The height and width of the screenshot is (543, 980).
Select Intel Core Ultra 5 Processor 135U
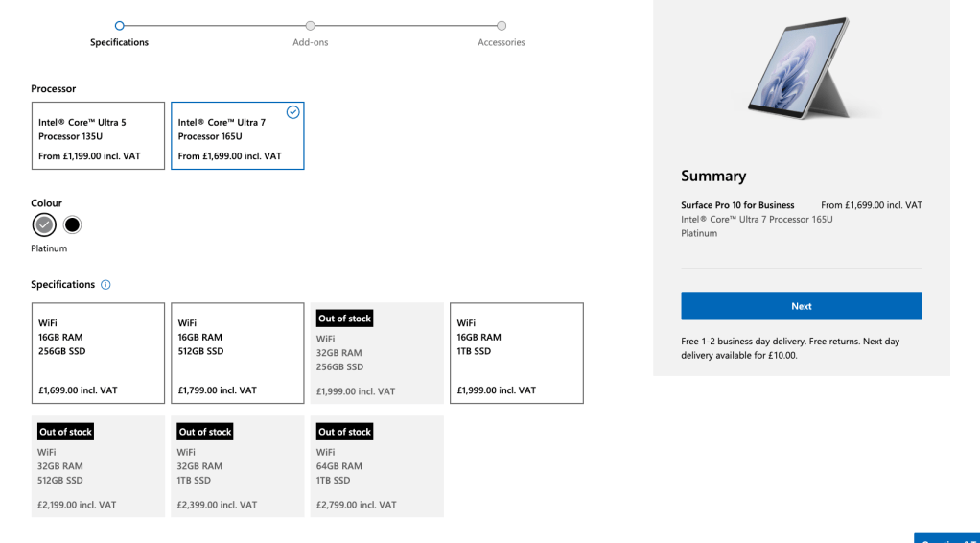(98, 136)
